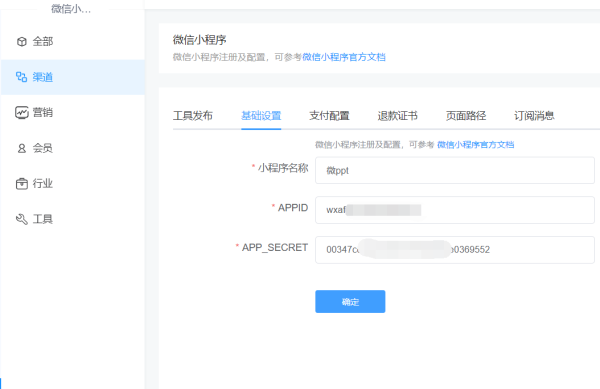This screenshot has width=600, height=389.
Task: Go to the 退款证书 tab
Action: (397, 116)
